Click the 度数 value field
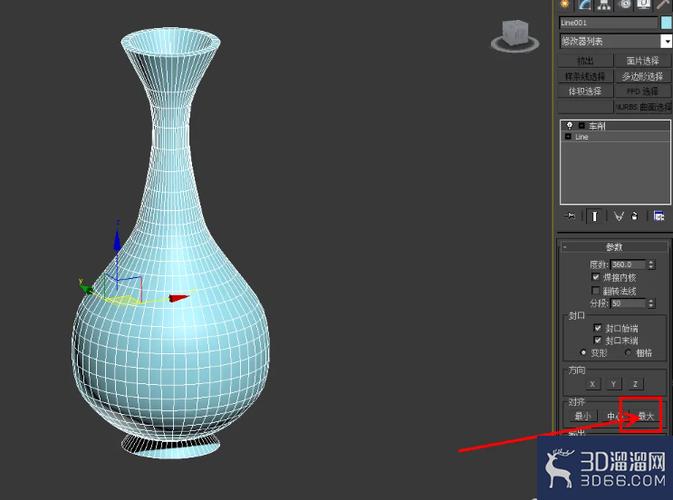 pos(628,264)
